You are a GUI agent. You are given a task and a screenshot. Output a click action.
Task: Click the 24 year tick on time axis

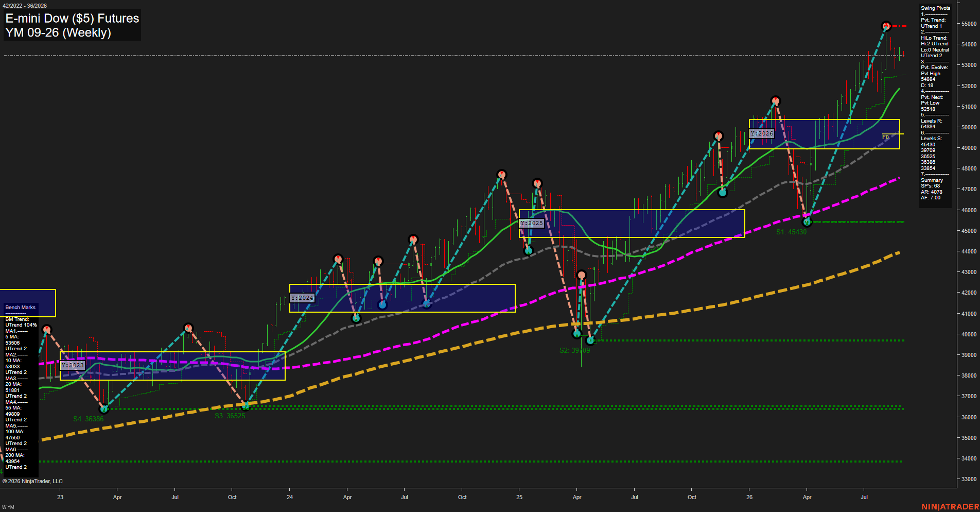click(x=290, y=498)
